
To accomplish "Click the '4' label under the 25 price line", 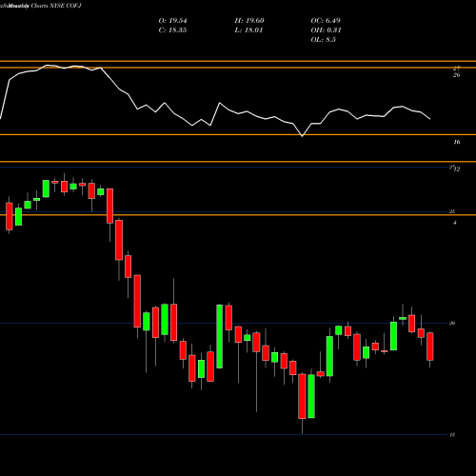I will coord(455,223).
